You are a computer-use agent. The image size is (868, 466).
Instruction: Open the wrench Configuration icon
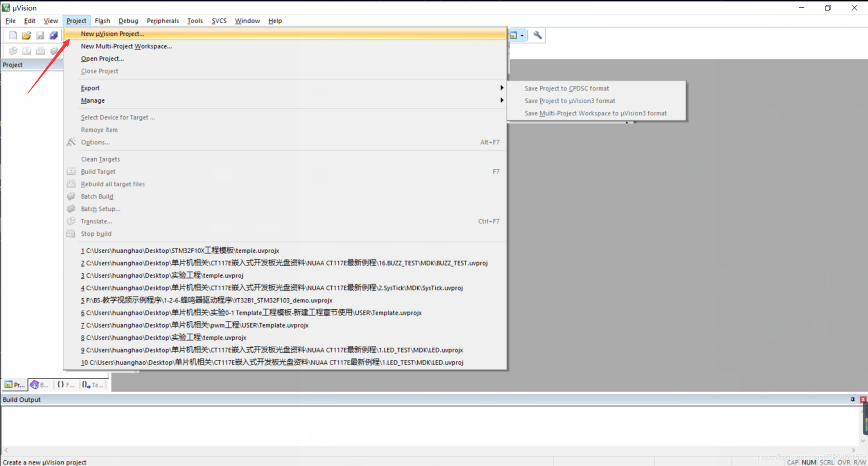(x=537, y=35)
